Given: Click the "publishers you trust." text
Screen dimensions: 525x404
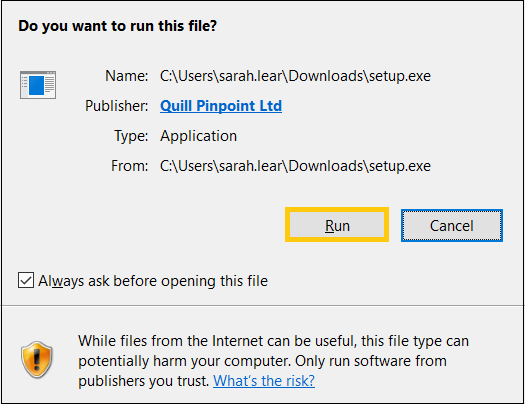Looking at the screenshot, I should (144, 381).
